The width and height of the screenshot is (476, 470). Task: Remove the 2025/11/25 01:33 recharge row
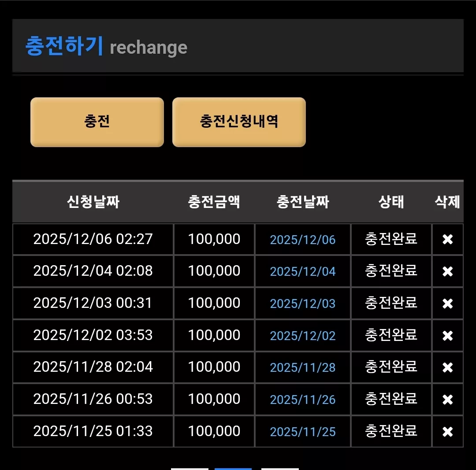[447, 432]
